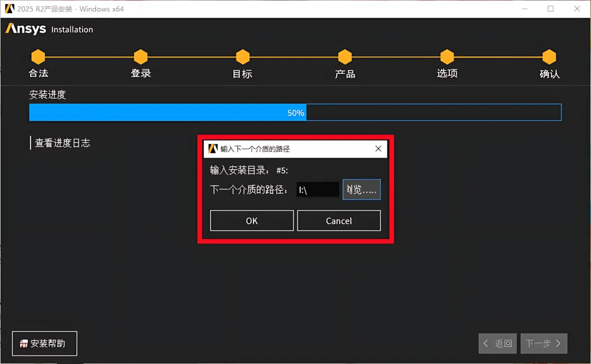The width and height of the screenshot is (591, 364).
Task: Close the Ansys installer window
Action: click(577, 9)
